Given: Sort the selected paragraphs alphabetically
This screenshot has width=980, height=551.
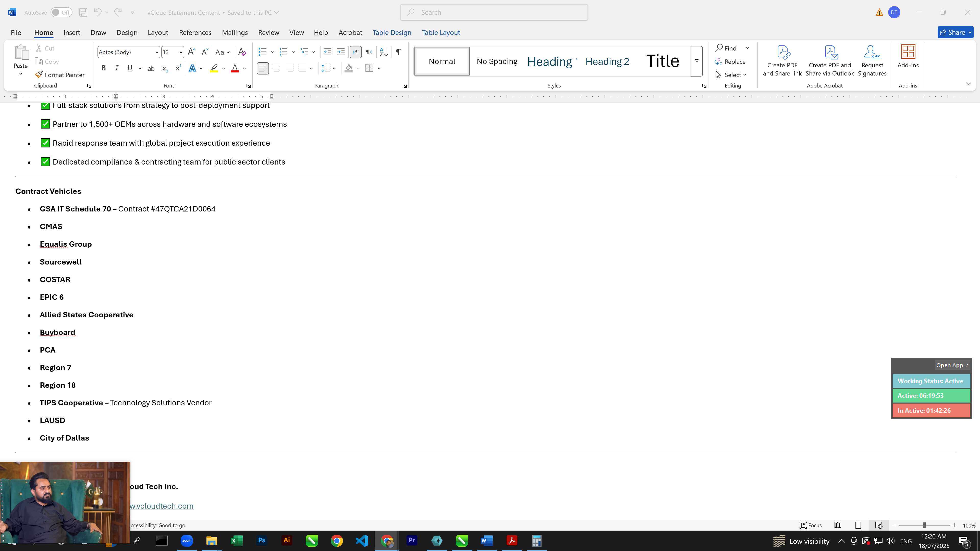Looking at the screenshot, I should [x=384, y=52].
